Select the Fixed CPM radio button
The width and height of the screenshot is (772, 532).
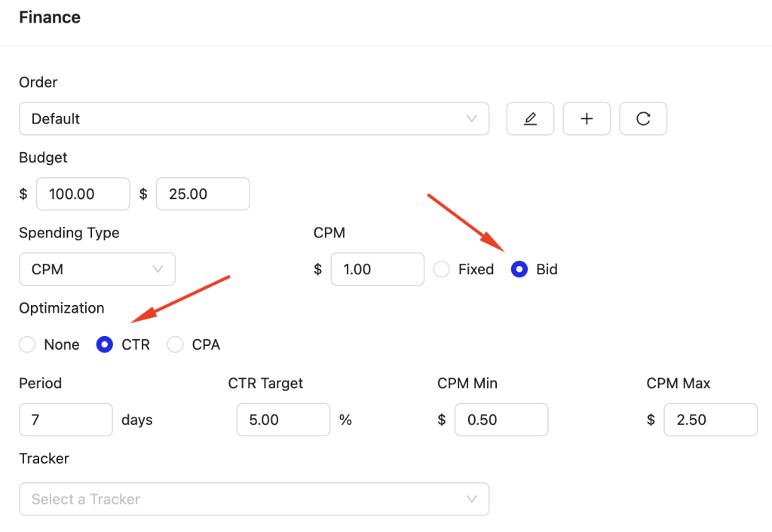point(442,269)
